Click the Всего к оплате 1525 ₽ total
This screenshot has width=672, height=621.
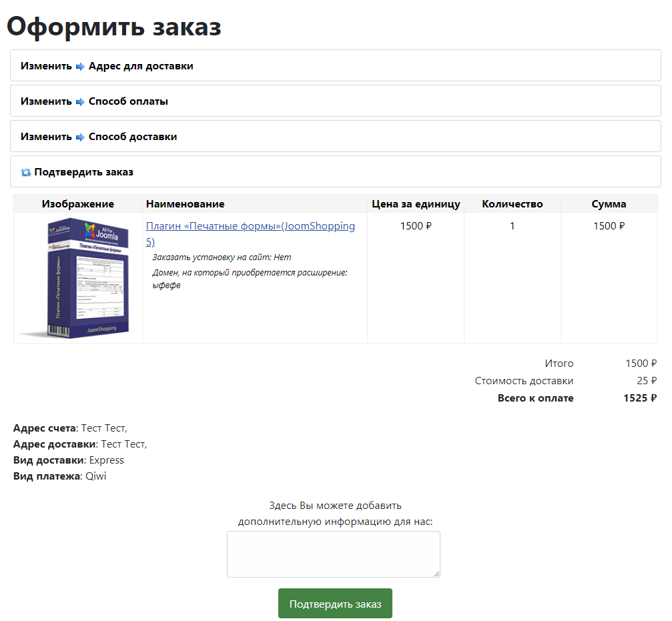pyautogui.click(x=640, y=398)
